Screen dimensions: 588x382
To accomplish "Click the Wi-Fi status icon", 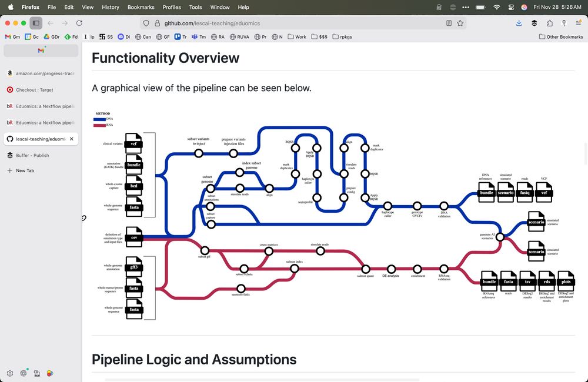I will point(496,7).
